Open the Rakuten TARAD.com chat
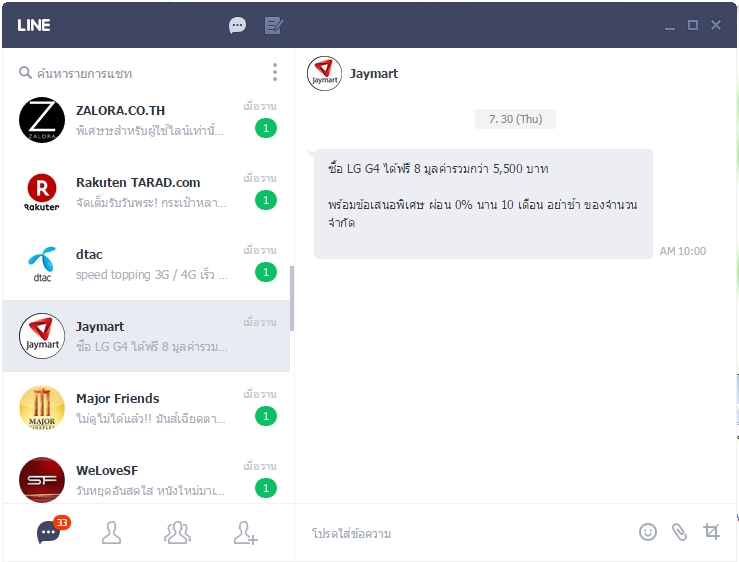 click(146, 192)
